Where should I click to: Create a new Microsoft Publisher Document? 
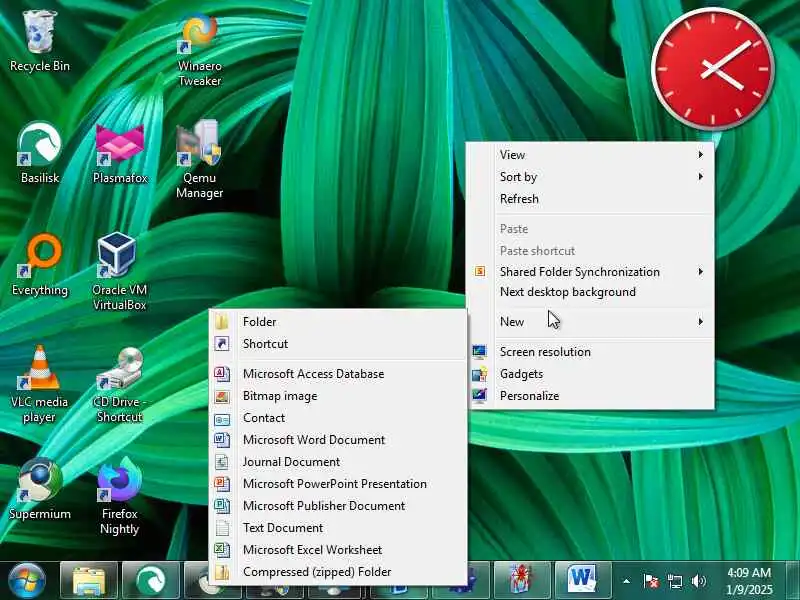338,505
